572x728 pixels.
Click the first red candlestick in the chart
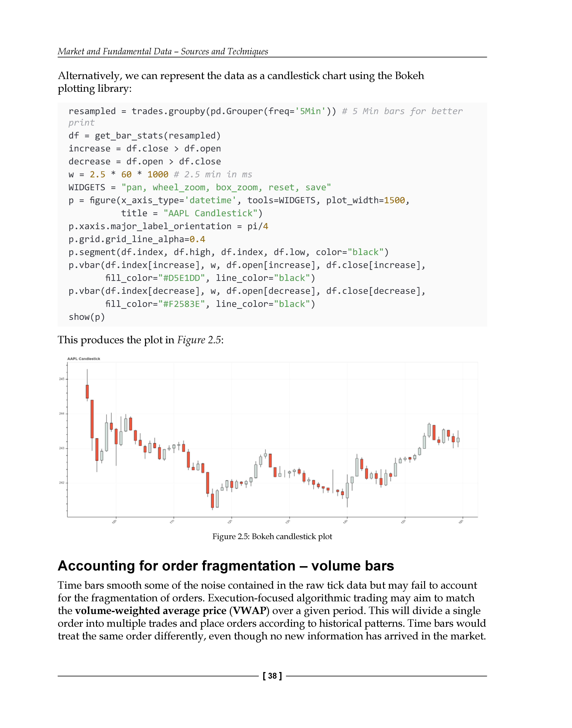[87, 391]
